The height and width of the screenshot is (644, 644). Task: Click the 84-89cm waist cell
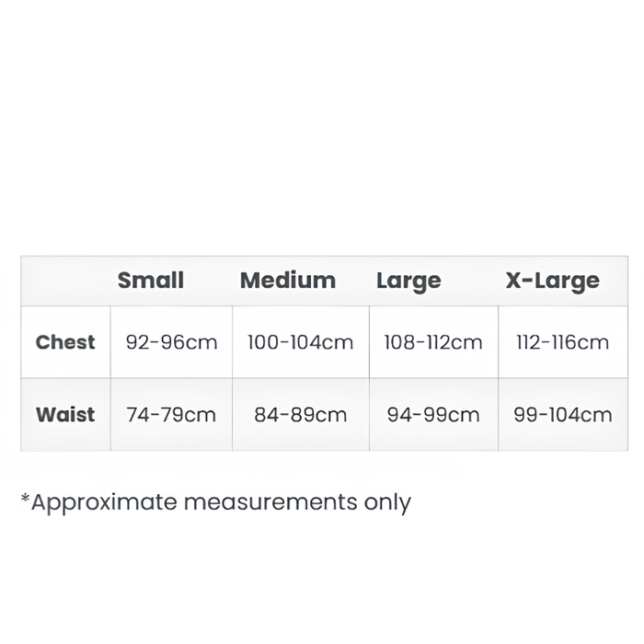point(301,414)
